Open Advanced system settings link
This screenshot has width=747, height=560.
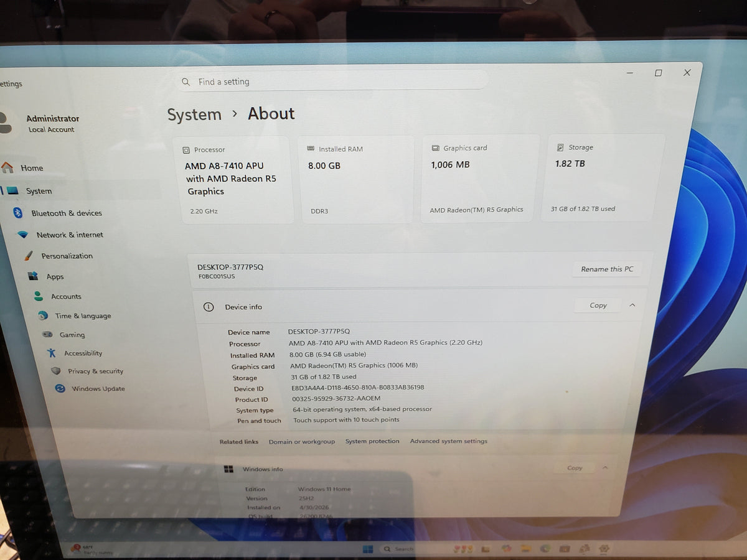click(449, 441)
